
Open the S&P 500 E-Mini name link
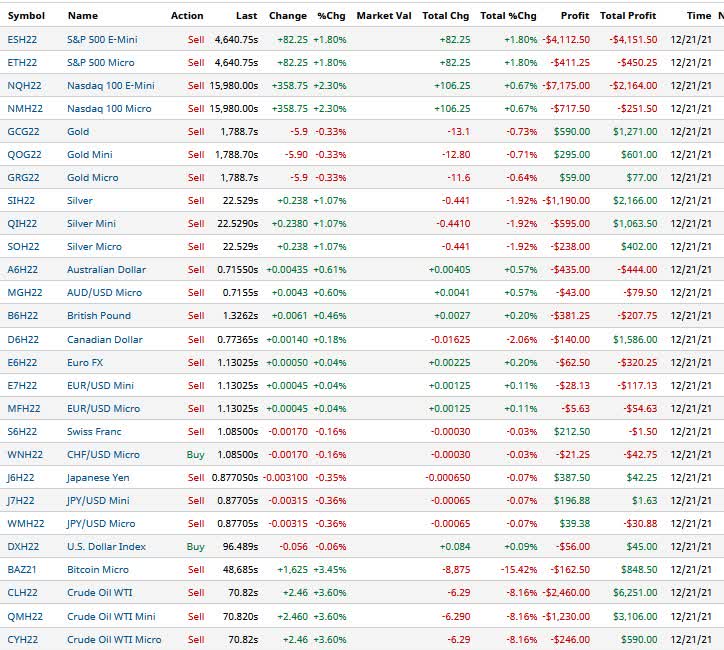[102, 40]
